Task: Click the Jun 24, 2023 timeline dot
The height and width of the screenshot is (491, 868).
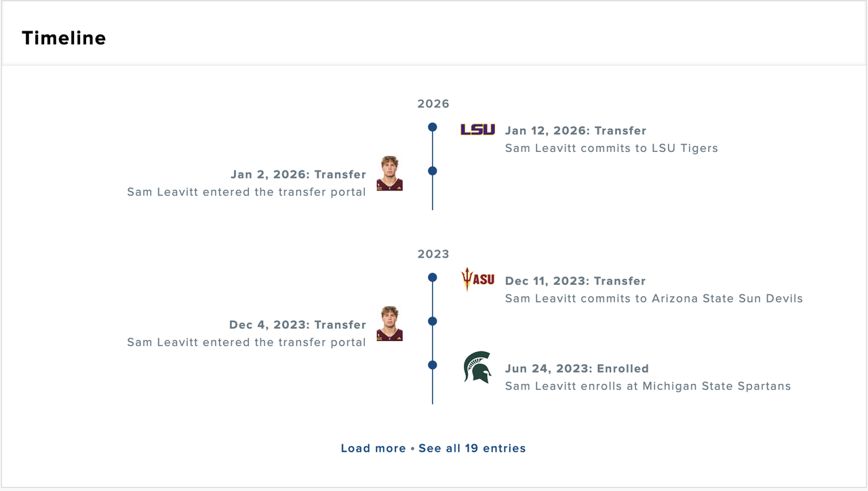Action: point(433,365)
